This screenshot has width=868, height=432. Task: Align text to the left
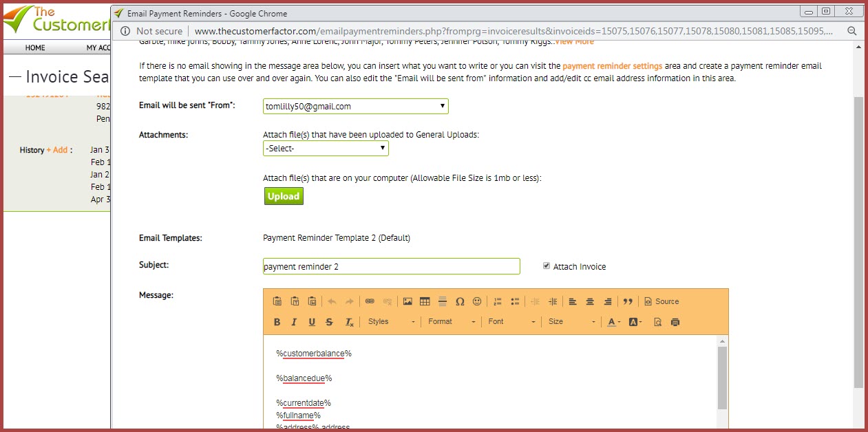pos(573,301)
